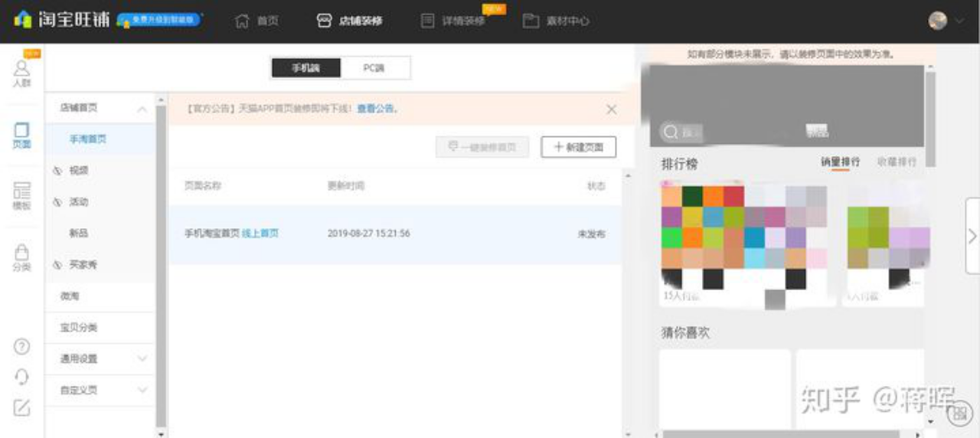Open the 店铺装修 top navigation item
The height and width of the screenshot is (438, 980).
tap(349, 21)
